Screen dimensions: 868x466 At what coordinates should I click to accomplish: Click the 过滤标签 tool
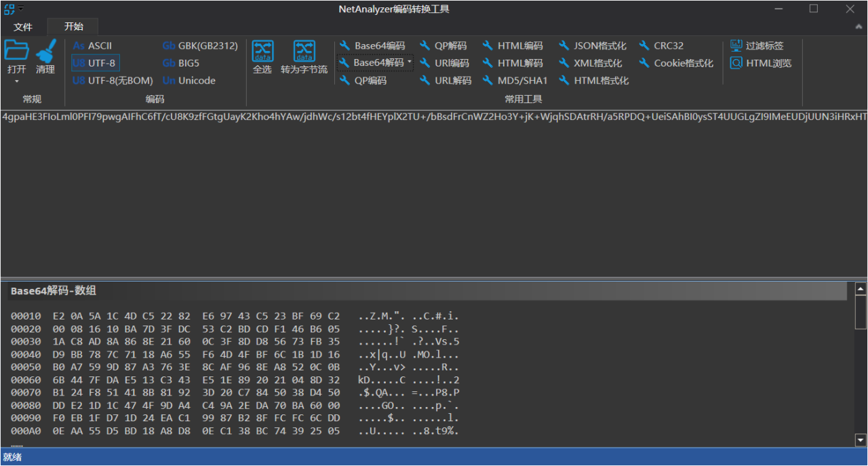(757, 46)
